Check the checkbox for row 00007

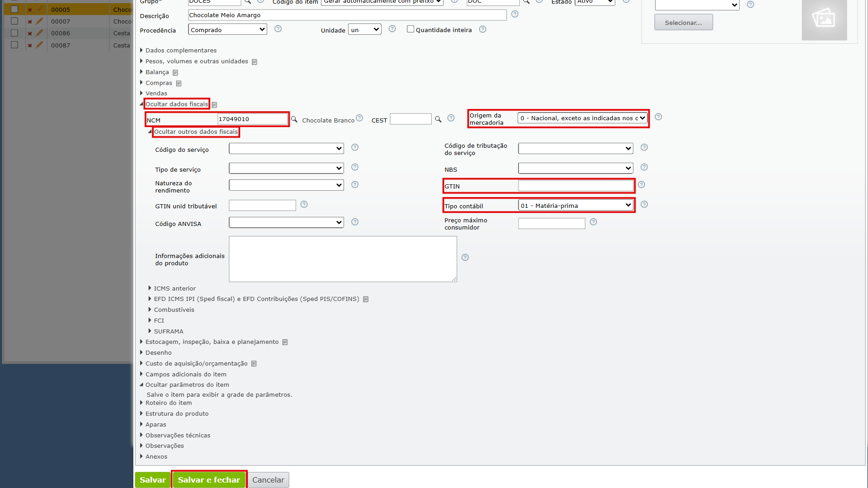[x=14, y=21]
